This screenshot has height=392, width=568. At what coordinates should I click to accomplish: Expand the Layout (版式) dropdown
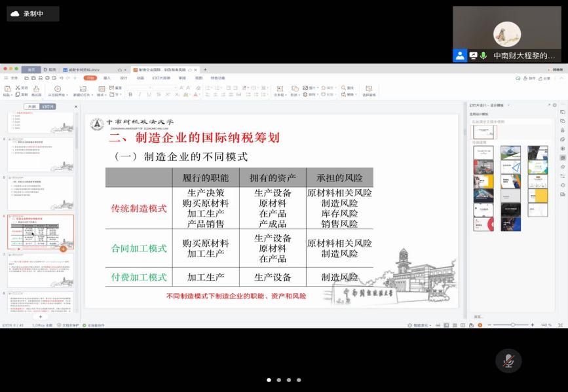click(x=102, y=95)
